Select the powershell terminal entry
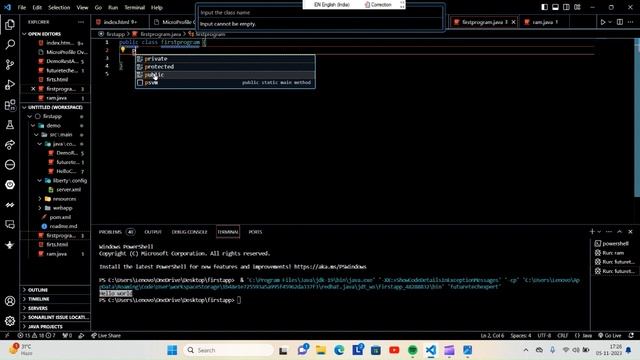This screenshot has width=640, height=360. [x=615, y=244]
